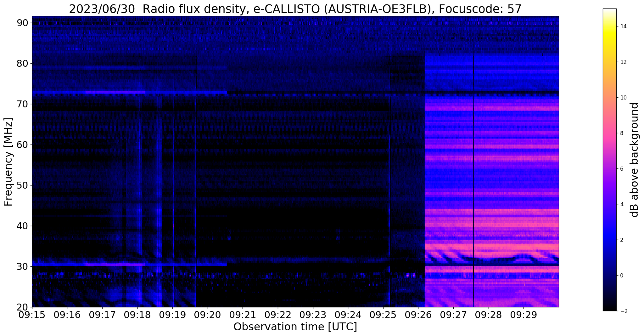The height and width of the screenshot is (336, 644).
Task: Click the plot title mentioning e-CALLISTO AUSTRIA-OE3FLB
Action: 295,9
